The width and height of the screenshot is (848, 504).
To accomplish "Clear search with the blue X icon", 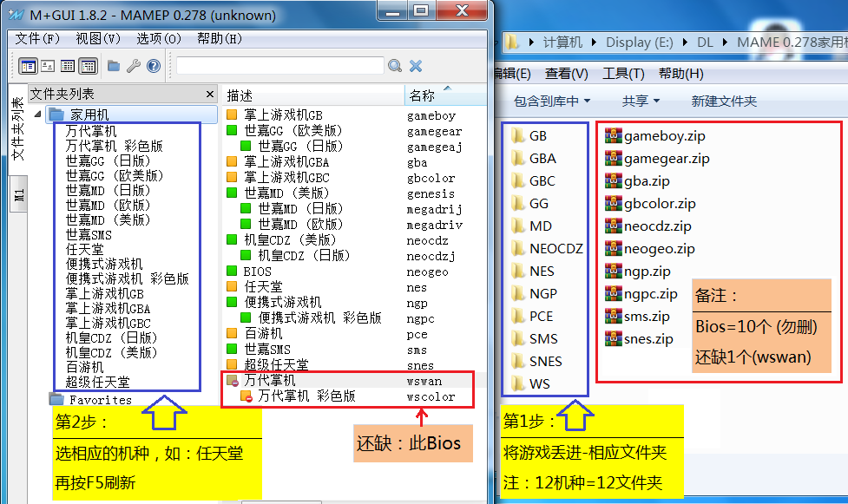I will tap(416, 66).
